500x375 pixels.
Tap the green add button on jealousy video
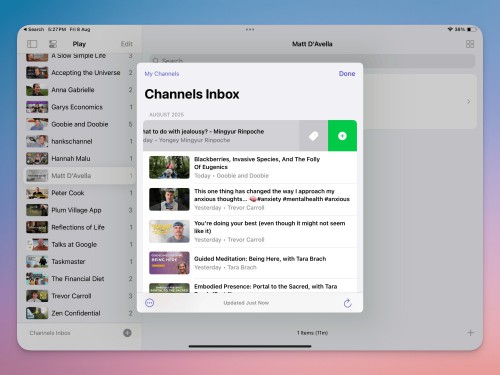pos(342,136)
